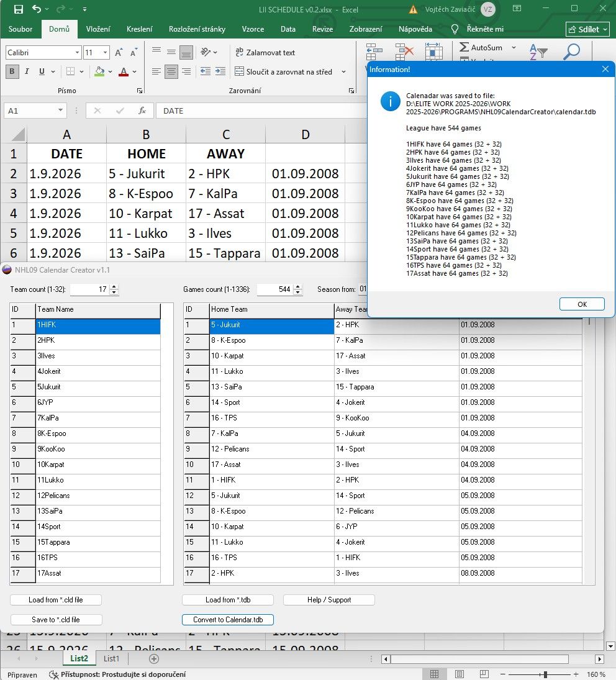Click the Delete cells icon in ribbon
The width and height of the screenshot is (616, 680).
tap(404, 52)
